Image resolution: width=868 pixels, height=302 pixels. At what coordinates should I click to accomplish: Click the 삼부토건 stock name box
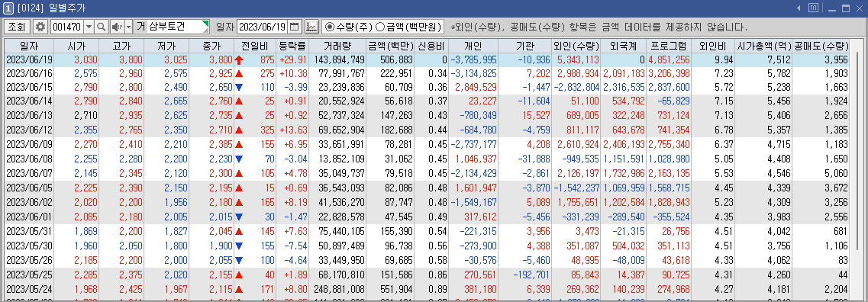(172, 27)
